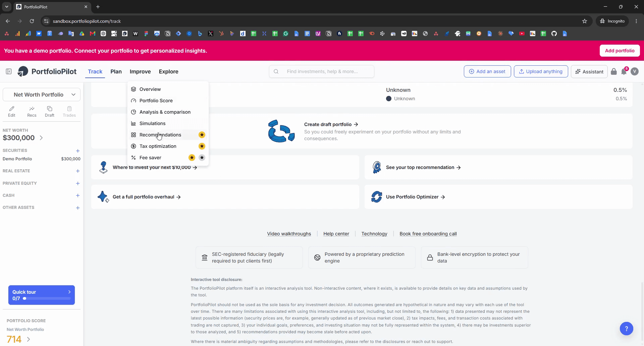Screen dimensions: 644x346
Task: Open the user avatar V
Action: tap(634, 71)
